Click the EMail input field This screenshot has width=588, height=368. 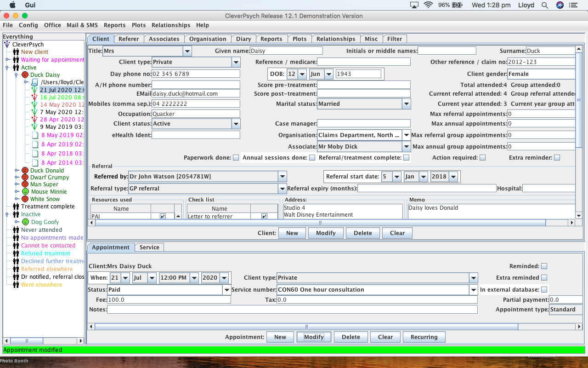[196, 94]
